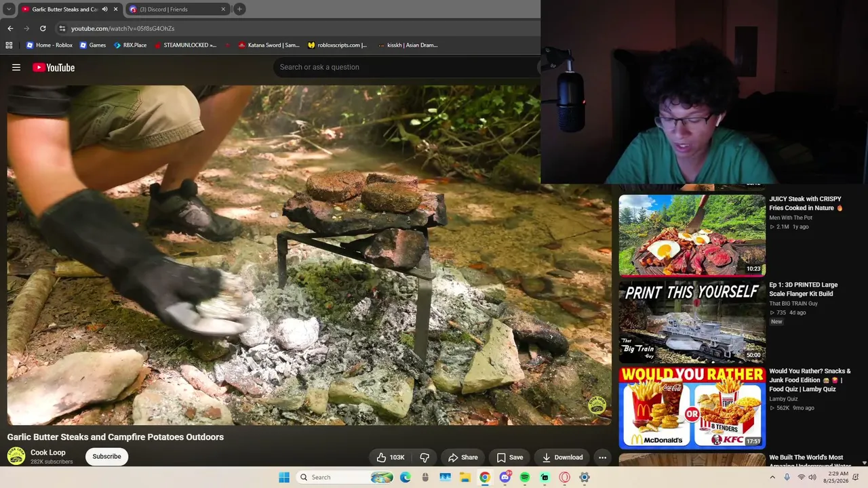Open Discord from taskbar
This screenshot has height=488, width=868.
[505, 477]
